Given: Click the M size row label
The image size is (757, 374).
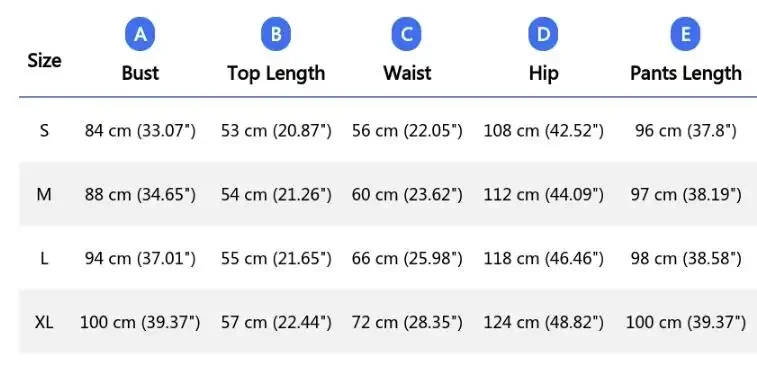Looking at the screenshot, I should 44,194.
